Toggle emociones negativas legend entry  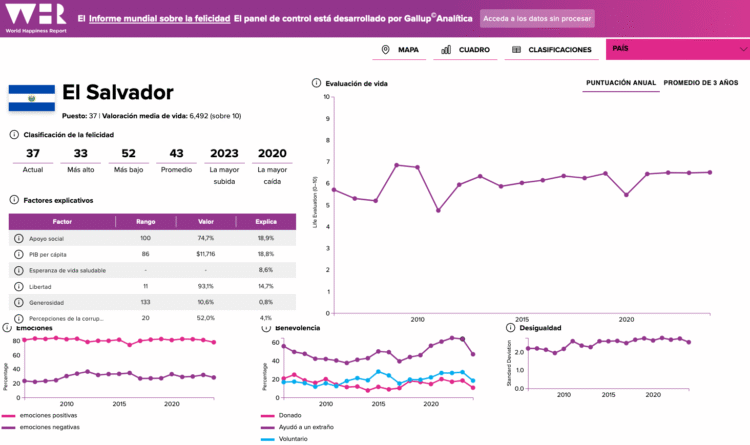point(42,427)
